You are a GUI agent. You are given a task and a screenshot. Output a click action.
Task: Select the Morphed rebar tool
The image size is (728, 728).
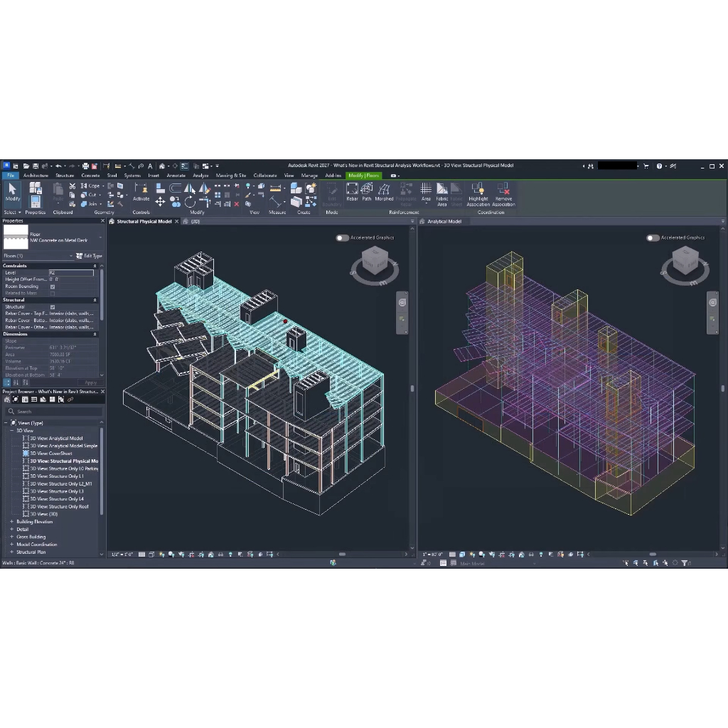[384, 192]
